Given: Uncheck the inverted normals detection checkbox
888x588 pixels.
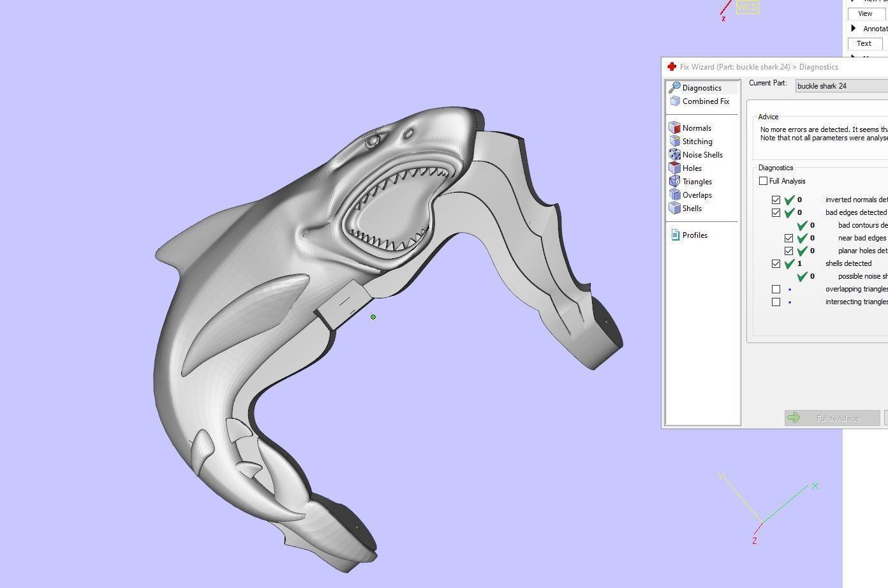Looking at the screenshot, I should (776, 200).
